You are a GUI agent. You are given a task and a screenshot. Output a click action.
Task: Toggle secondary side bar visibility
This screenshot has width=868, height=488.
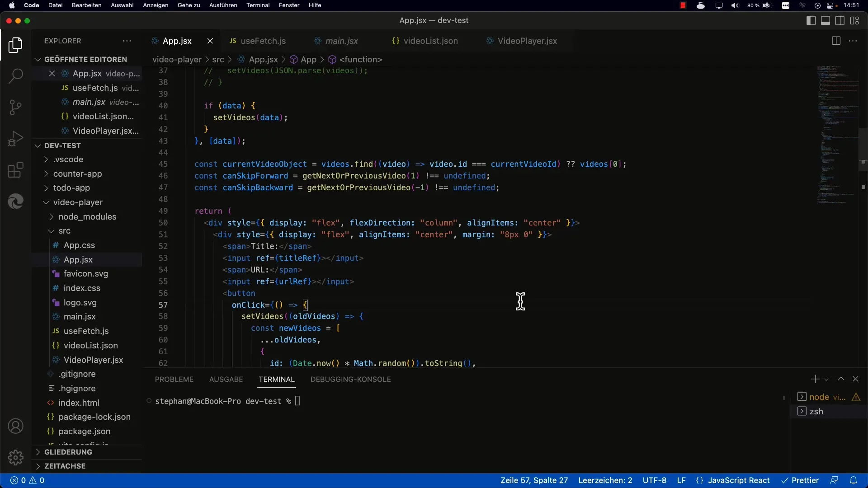(840, 20)
